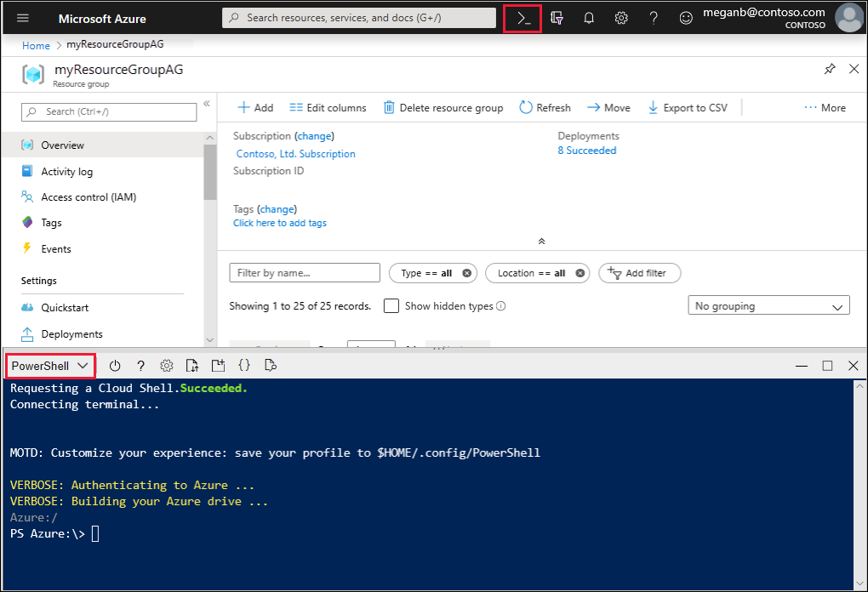868x592 pixels.
Task: Click inside the Filter by name field
Action: coord(304,272)
